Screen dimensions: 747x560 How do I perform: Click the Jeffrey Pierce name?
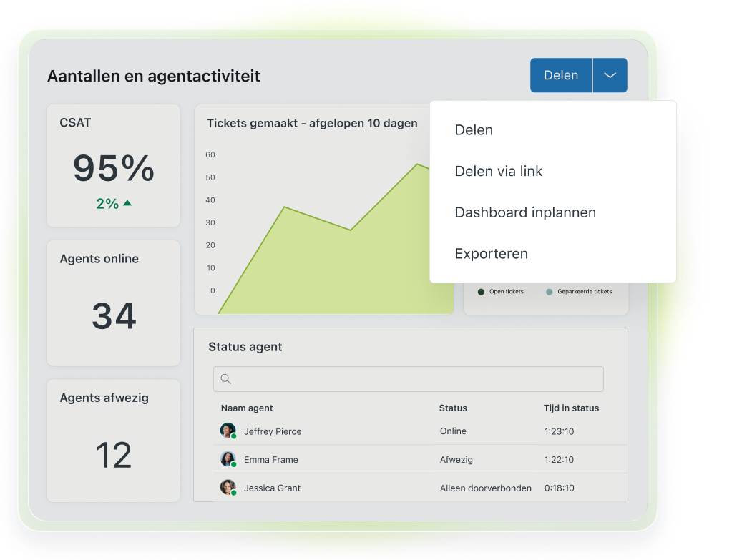[x=273, y=431]
